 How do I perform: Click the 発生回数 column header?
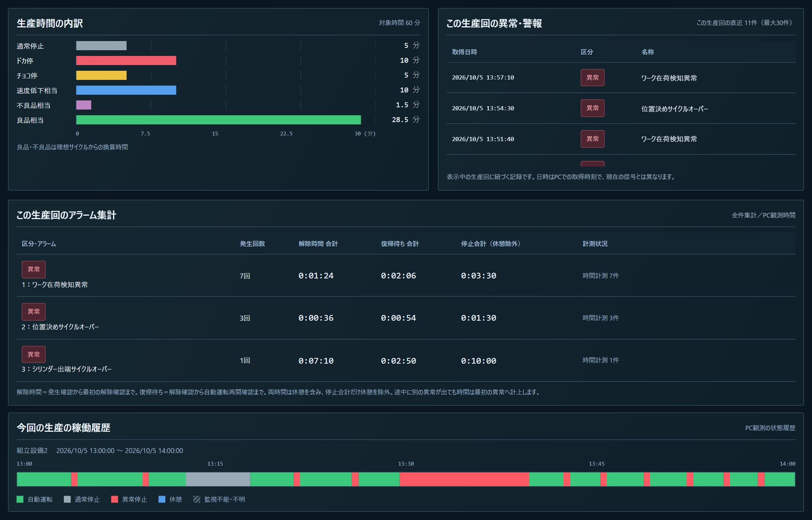click(252, 244)
